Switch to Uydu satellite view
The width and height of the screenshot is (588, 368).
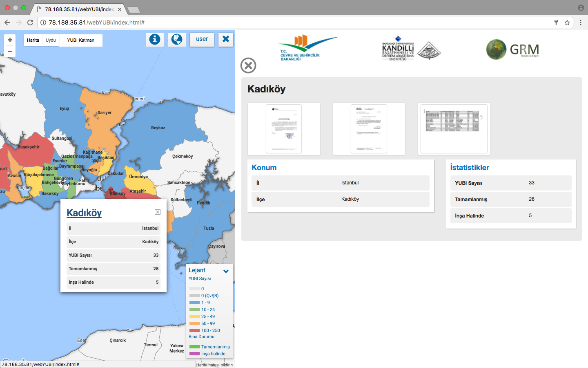coord(51,40)
